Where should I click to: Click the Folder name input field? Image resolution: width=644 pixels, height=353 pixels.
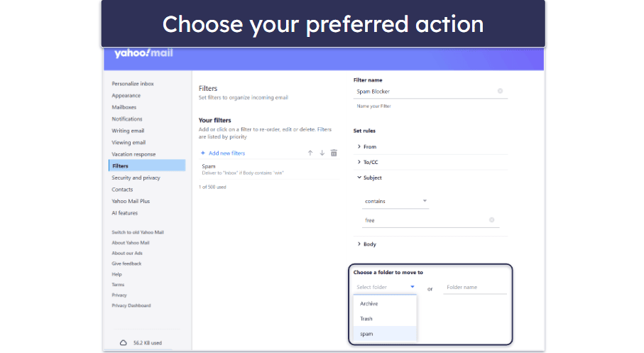[x=475, y=287]
